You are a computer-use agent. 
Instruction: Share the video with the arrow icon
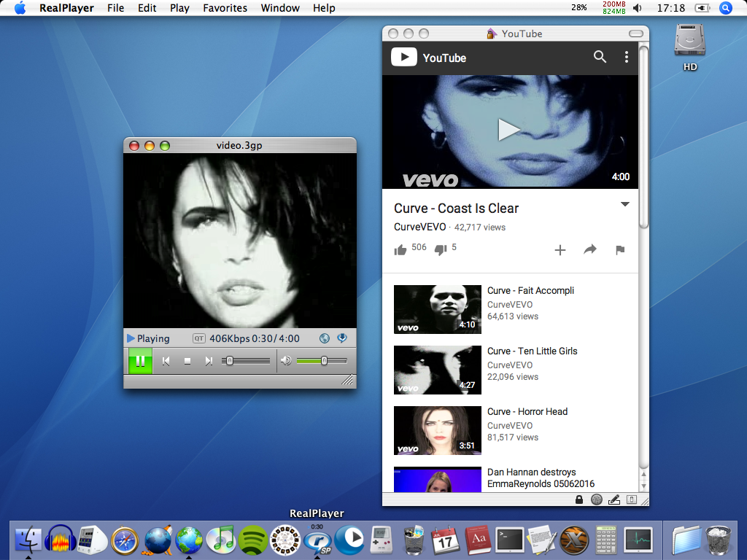(590, 249)
